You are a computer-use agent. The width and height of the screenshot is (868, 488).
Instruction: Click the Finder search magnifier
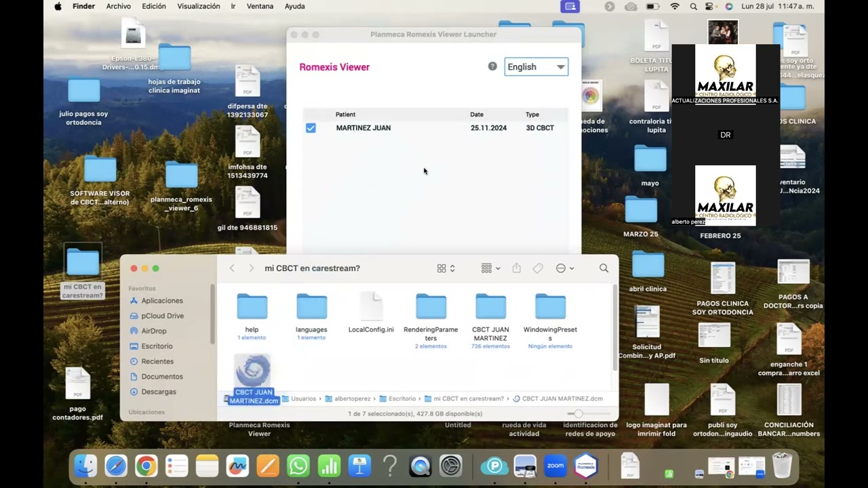[x=604, y=268]
